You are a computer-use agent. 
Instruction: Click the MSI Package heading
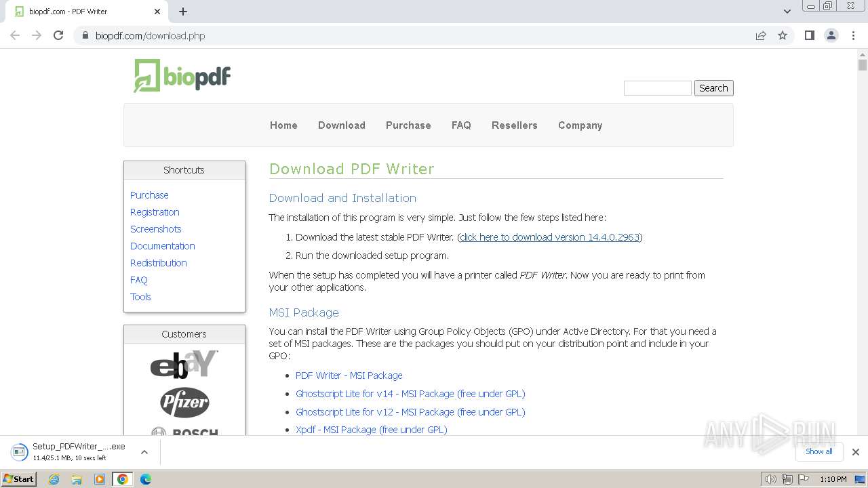click(x=304, y=312)
